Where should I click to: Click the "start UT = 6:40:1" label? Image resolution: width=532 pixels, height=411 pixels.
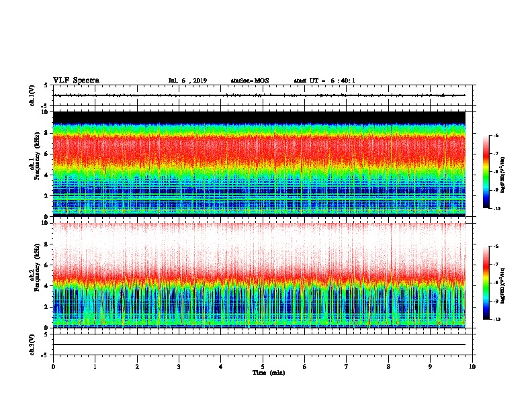[324, 81]
